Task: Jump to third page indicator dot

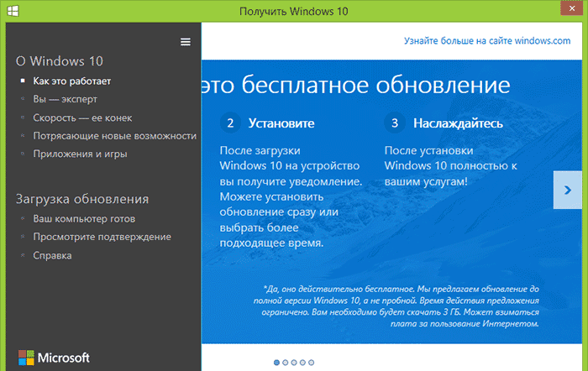Action: tap(294, 363)
